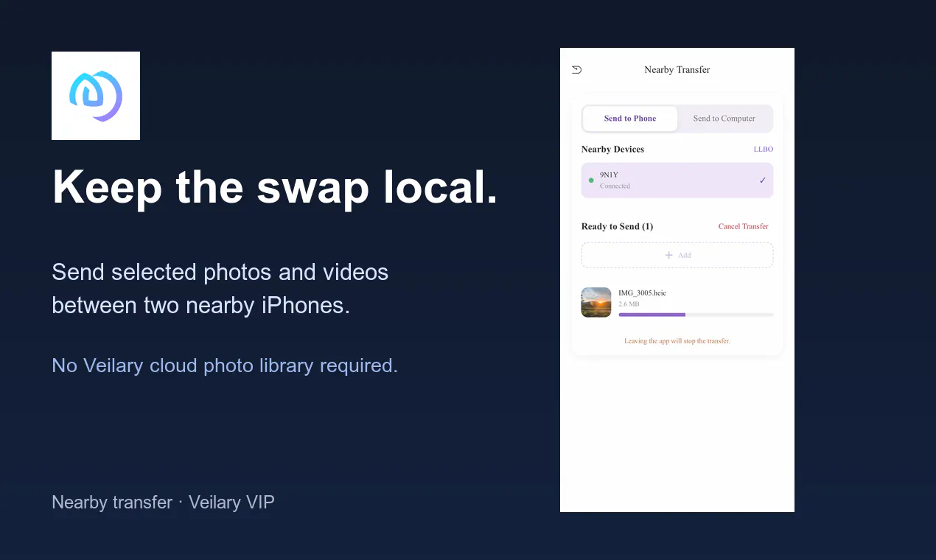Click 'No Veilary cloud photo library required.'
936x560 pixels.
click(225, 365)
